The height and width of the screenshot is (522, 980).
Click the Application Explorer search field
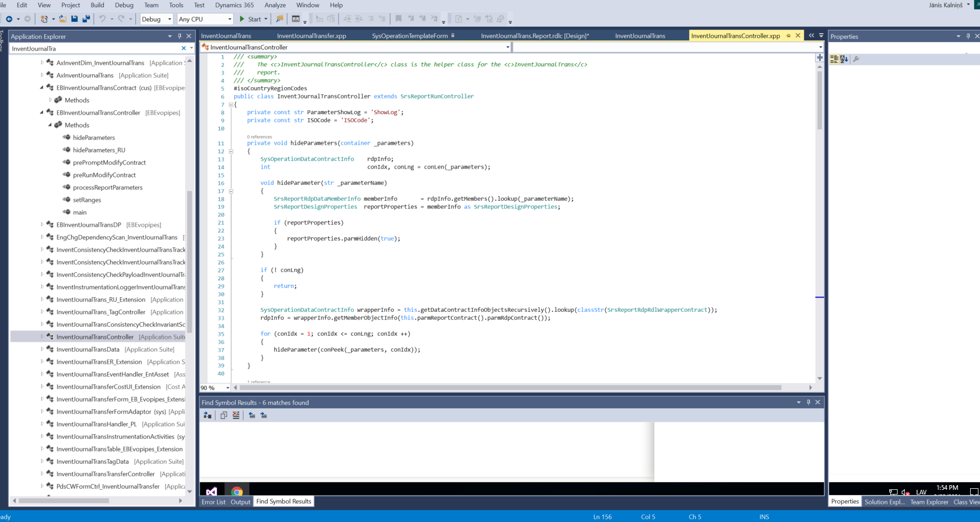[x=95, y=48]
